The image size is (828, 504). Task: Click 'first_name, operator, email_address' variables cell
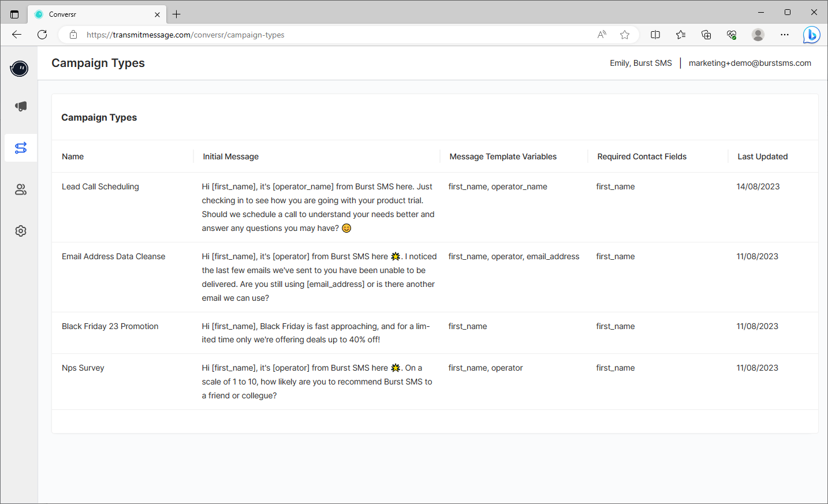[514, 256]
